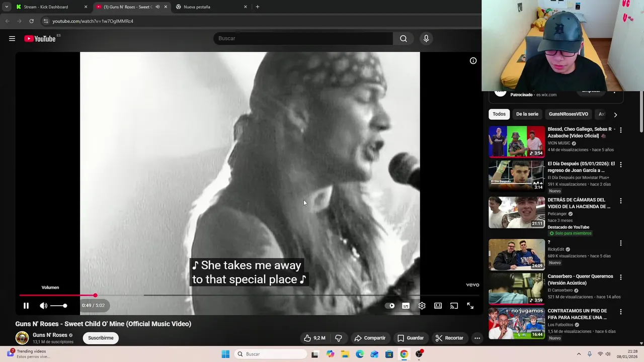Open Microsoft Store from the taskbar
Viewport: 644px width, 362px height.
point(389,354)
